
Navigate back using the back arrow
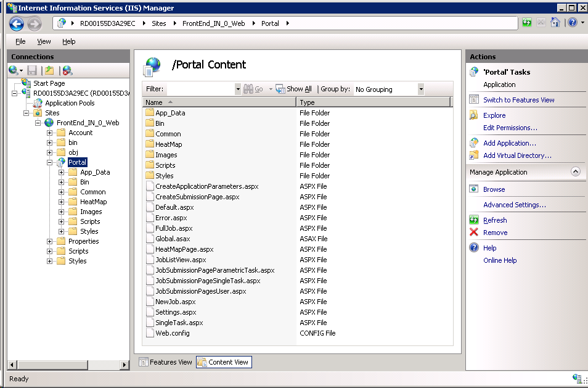(x=17, y=23)
